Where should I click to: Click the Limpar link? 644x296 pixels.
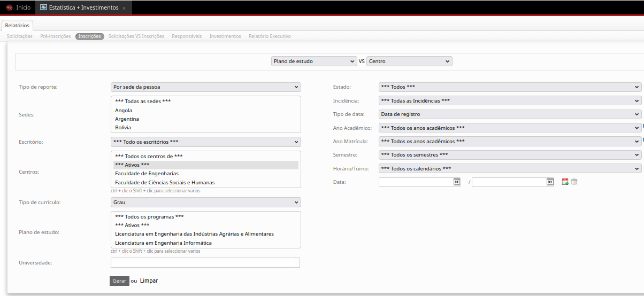[149, 281]
